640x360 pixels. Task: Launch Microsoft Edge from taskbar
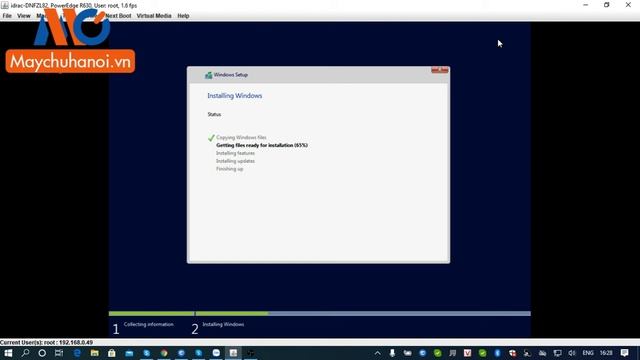77,353
